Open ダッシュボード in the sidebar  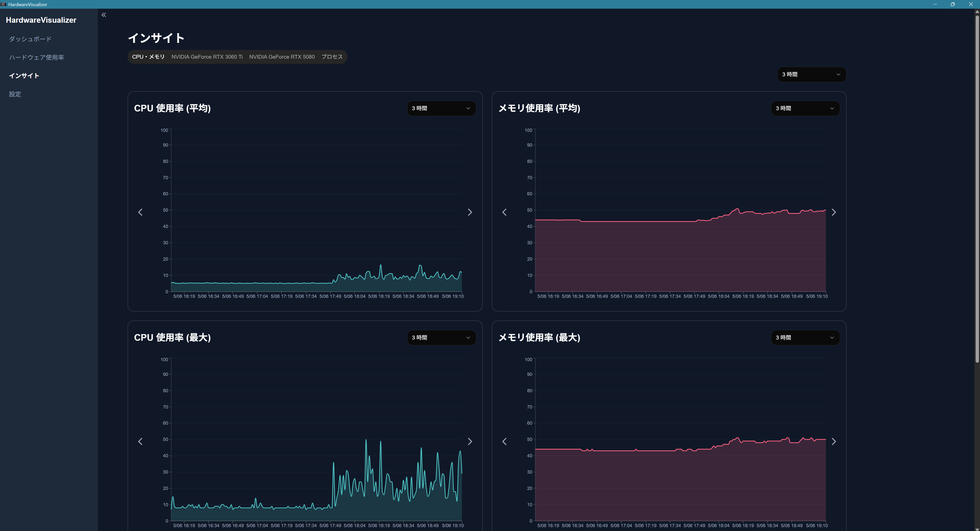[x=30, y=39]
